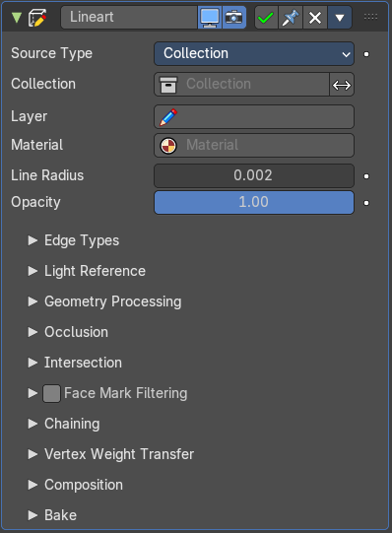This screenshot has width=392, height=533.
Task: Collapse the Lineart modifier panel triangle
Action: coord(17,18)
